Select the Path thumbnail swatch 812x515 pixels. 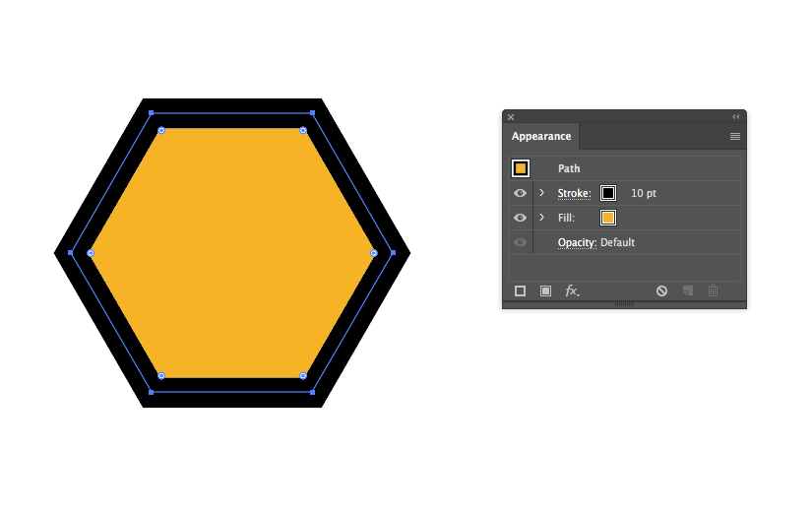[x=521, y=168]
